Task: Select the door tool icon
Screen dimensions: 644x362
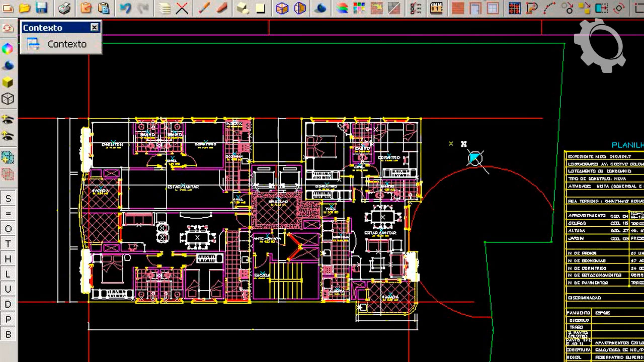Action: [475, 8]
